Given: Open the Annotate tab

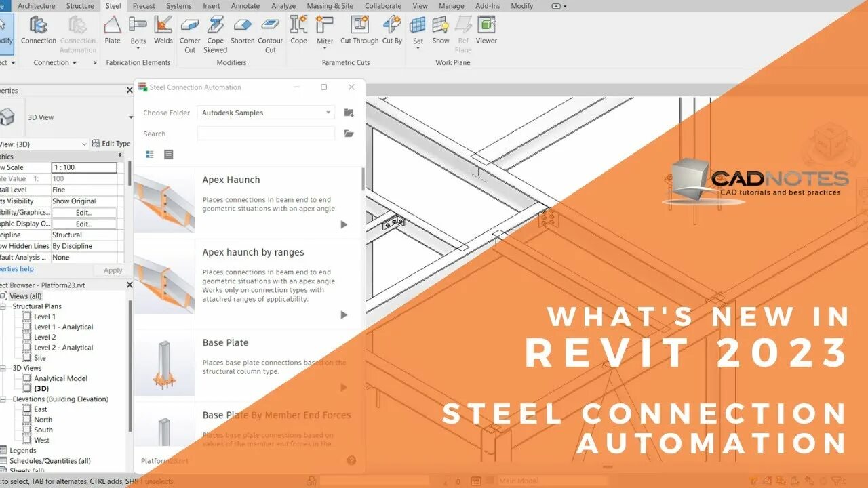Looking at the screenshot, I should 245,6.
